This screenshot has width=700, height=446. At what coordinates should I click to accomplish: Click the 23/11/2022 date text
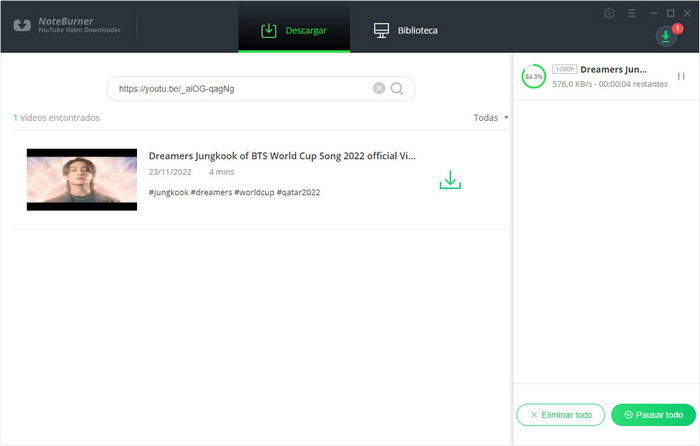point(170,172)
